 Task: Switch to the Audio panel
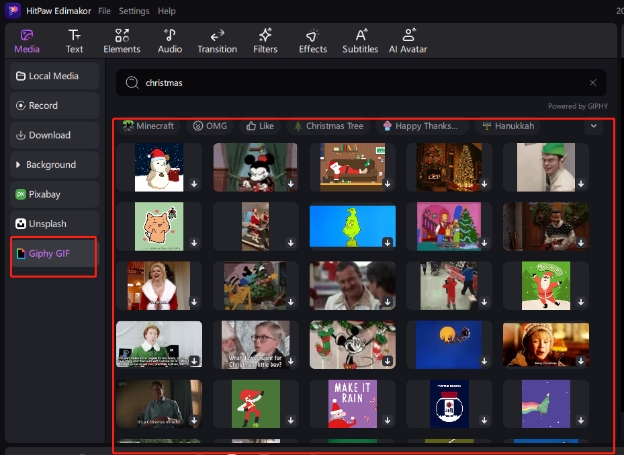click(170, 40)
